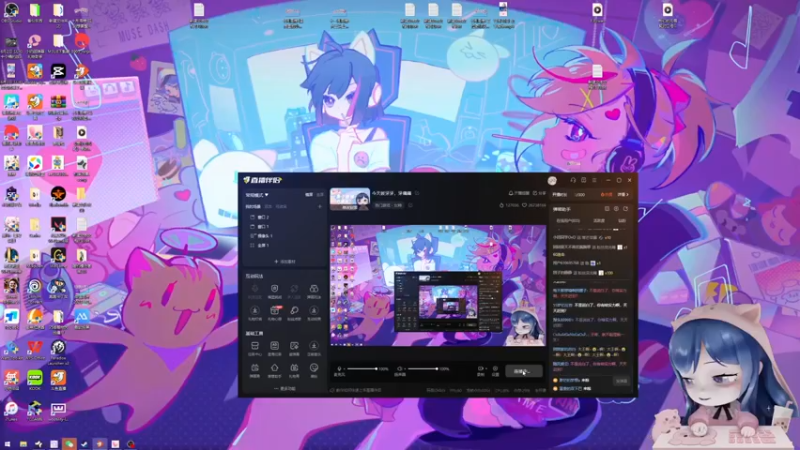This screenshot has height=450, width=800.
Task: Open the storefront icon in 基础工具 section
Action: 255,346
